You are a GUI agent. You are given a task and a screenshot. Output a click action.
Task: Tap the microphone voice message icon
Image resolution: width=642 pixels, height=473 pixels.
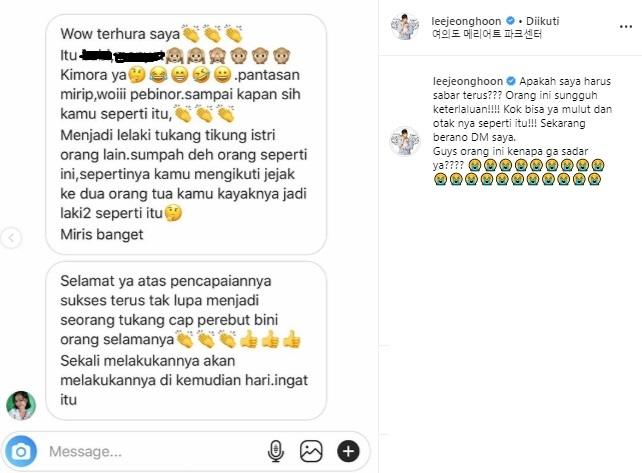click(276, 451)
